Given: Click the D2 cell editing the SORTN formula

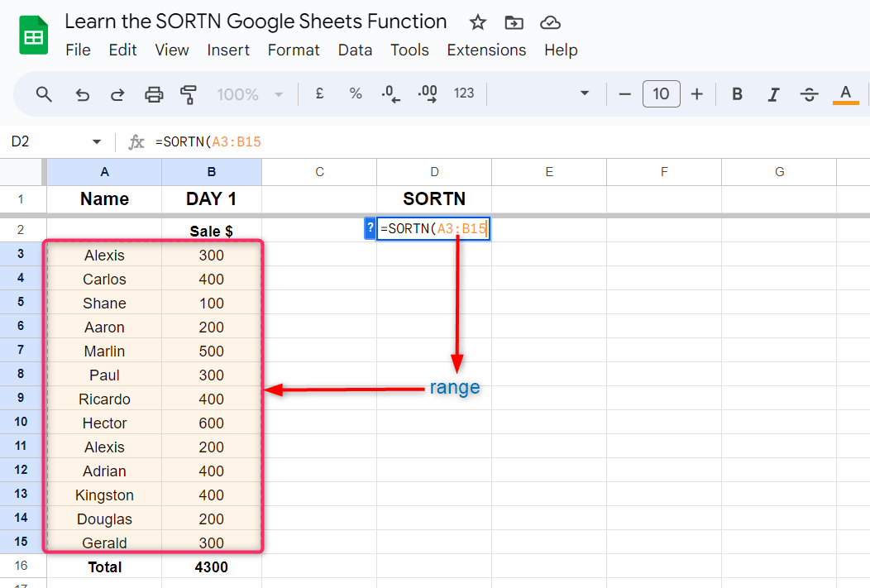Looking at the screenshot, I should point(433,228).
